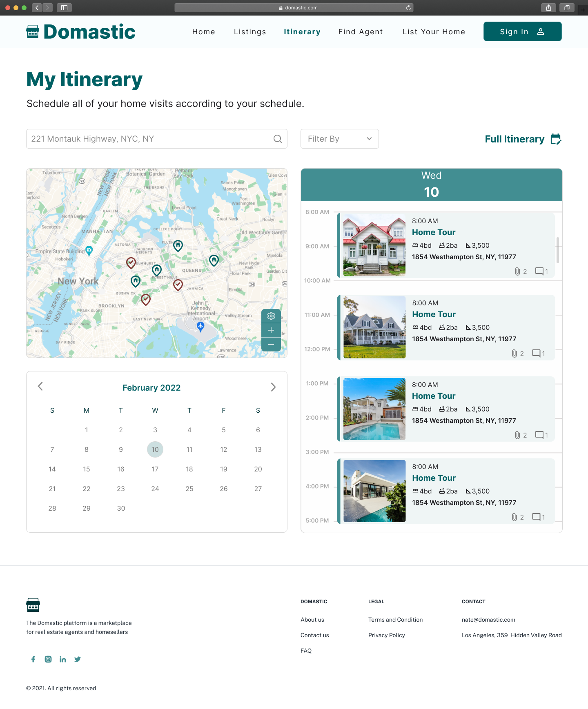The width and height of the screenshot is (588, 709).
Task: Open the Listings nav item
Action: pos(250,32)
